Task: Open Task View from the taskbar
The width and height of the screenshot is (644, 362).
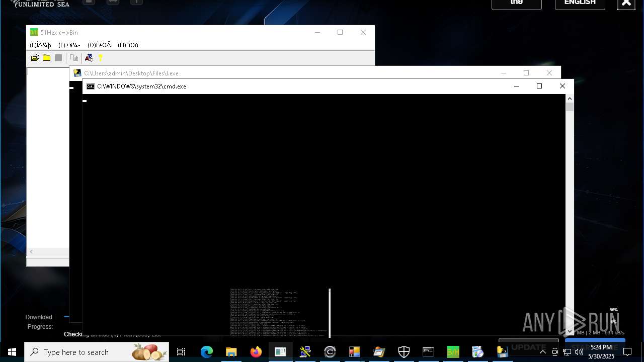Action: pyautogui.click(x=181, y=352)
